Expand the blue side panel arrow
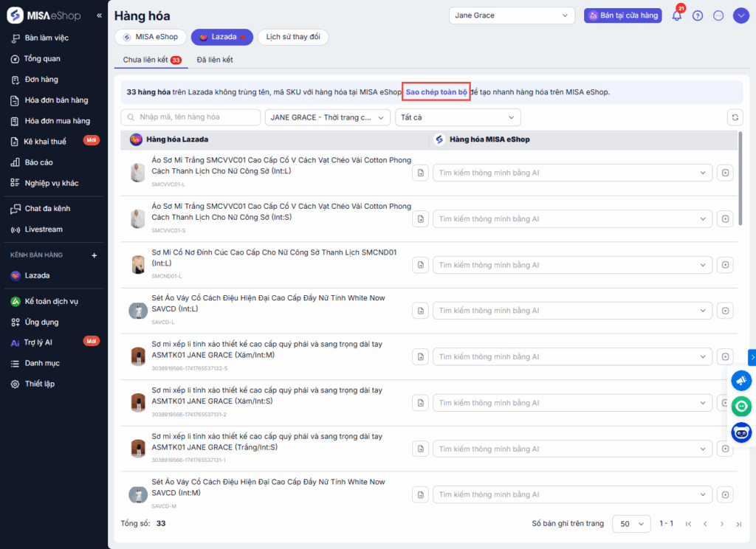756x549 pixels. 752,357
